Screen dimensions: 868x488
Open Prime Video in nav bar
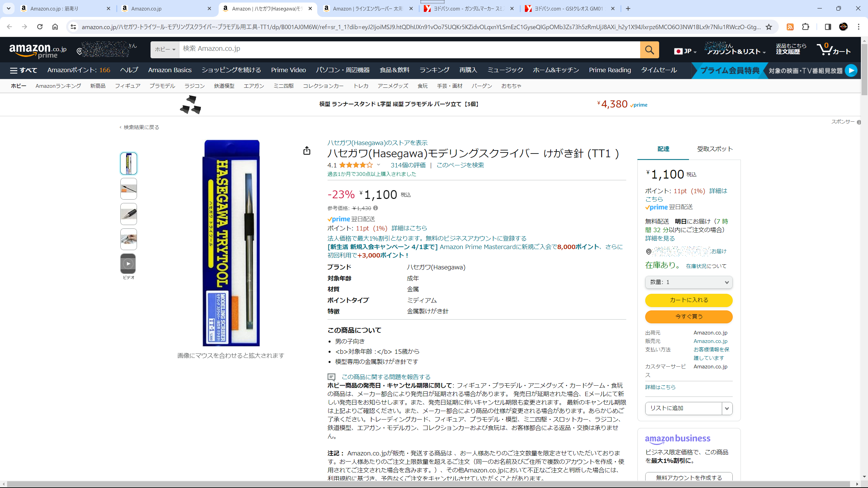point(288,70)
